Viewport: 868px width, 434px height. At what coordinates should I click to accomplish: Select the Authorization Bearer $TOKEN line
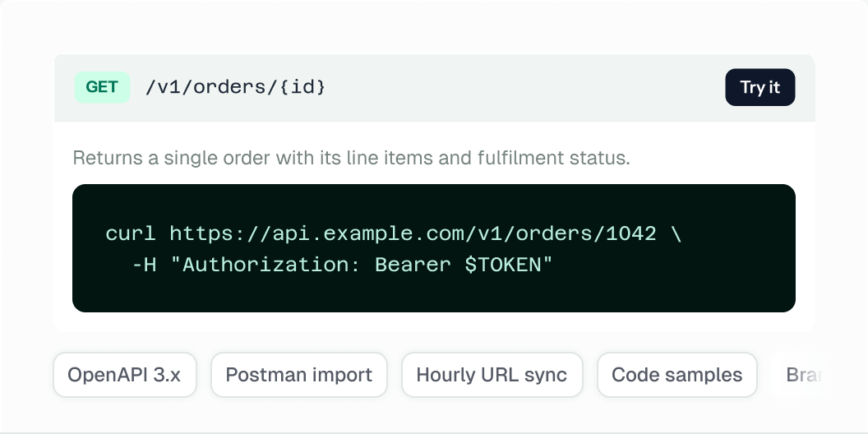pyautogui.click(x=342, y=265)
